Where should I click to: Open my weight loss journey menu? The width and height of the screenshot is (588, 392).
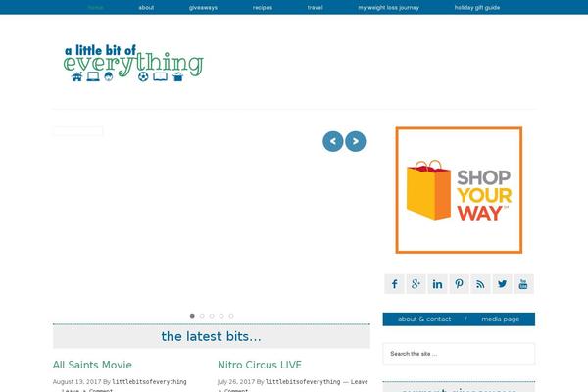coord(388,7)
